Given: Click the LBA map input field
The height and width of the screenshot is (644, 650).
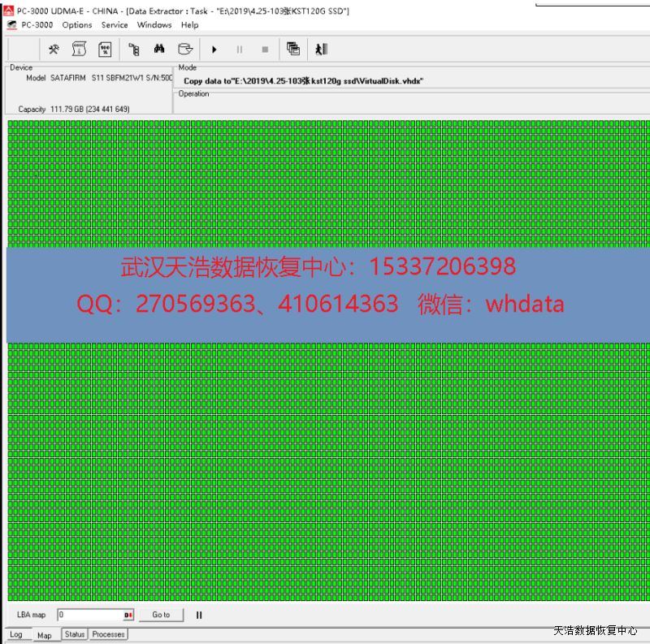Looking at the screenshot, I should click(x=89, y=615).
